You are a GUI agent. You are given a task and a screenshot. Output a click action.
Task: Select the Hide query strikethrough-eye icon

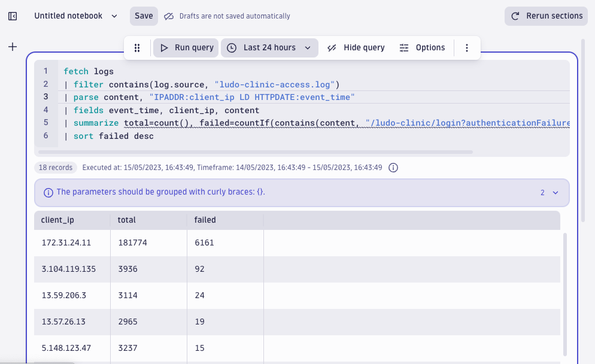(x=332, y=47)
